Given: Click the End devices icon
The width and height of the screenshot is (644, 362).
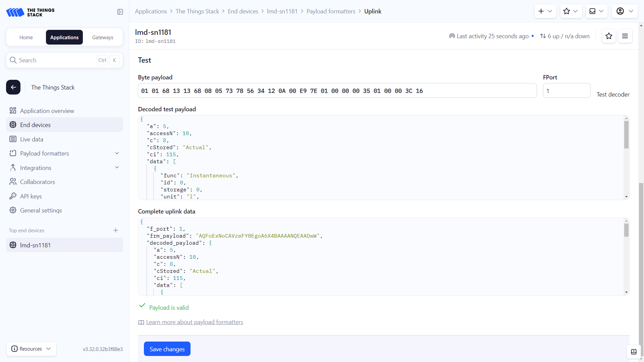Looking at the screenshot, I should click(13, 125).
